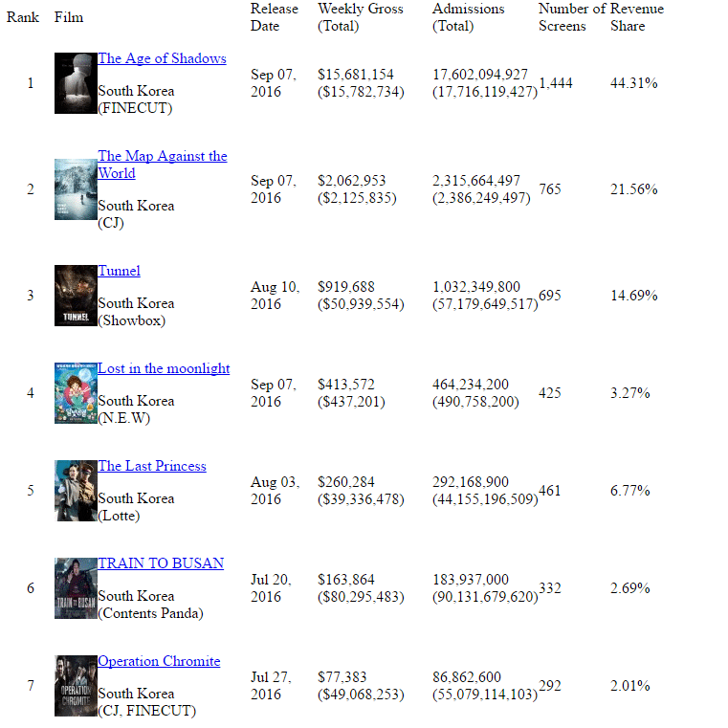Click the Release Date column header
Screen dimensions: 728x728
click(274, 17)
